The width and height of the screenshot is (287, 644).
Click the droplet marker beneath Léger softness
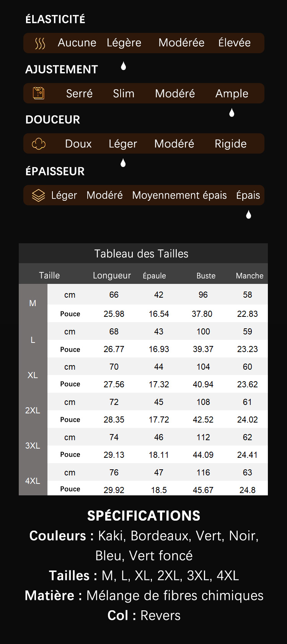pos(123,163)
